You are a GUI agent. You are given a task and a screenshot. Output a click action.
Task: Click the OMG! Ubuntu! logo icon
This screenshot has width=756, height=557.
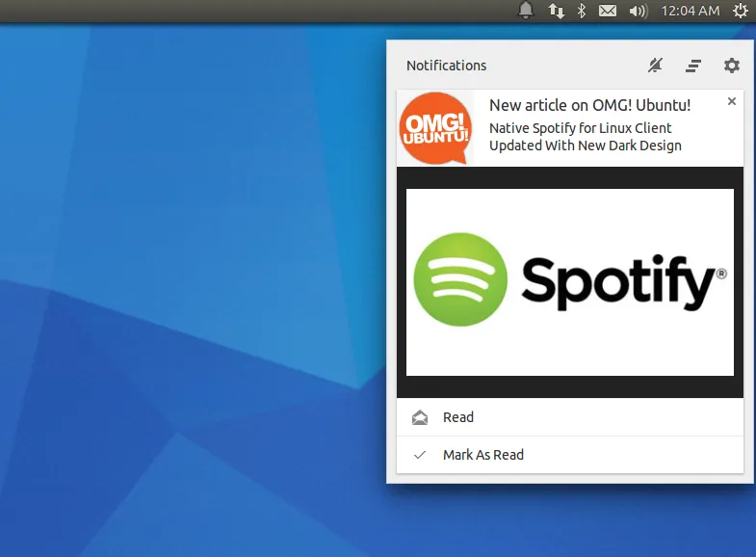tap(436, 128)
